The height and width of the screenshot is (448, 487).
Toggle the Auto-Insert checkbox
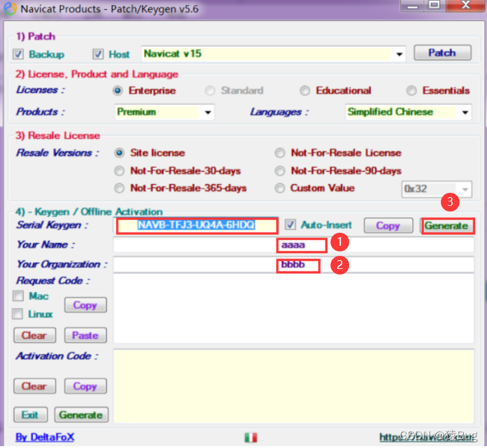290,225
